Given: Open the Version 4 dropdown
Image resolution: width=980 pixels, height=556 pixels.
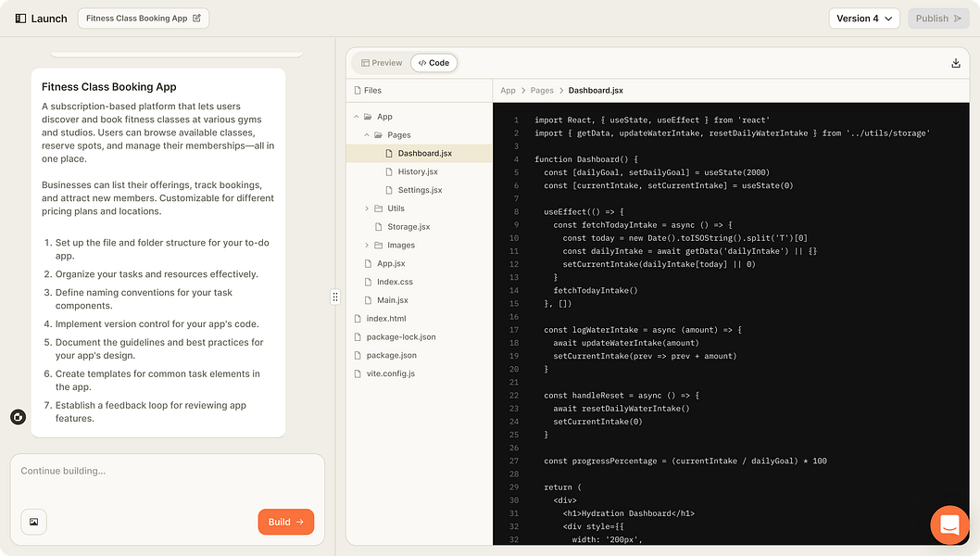Looking at the screenshot, I should (863, 19).
